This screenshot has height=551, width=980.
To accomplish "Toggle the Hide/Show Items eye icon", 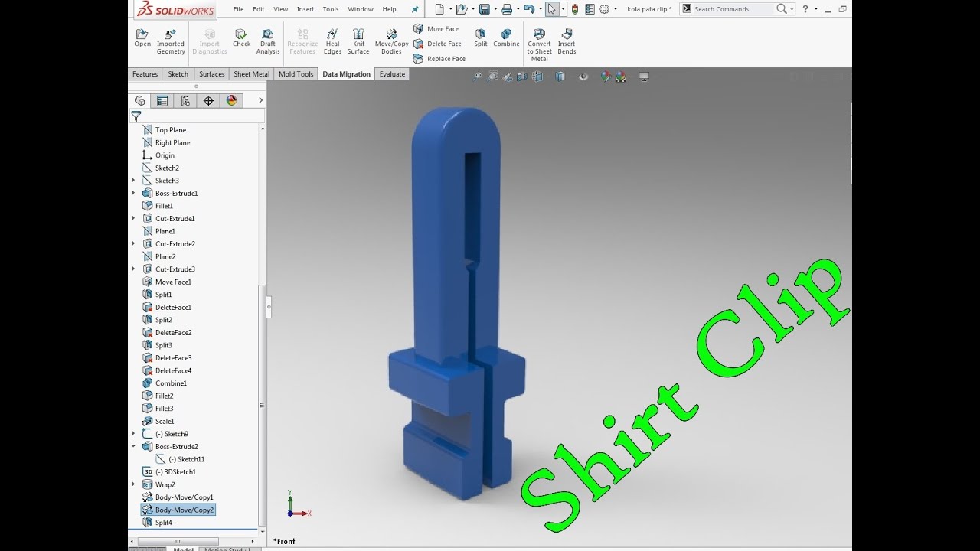I will click(x=583, y=77).
